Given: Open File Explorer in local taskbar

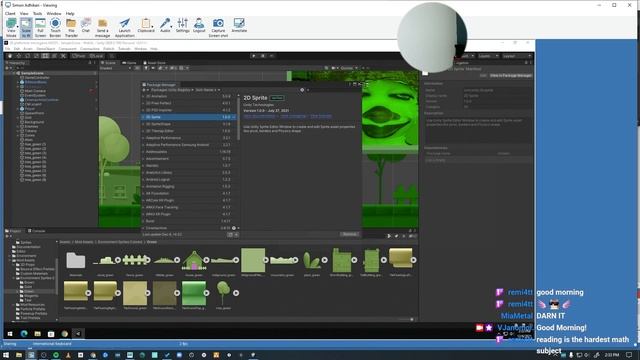Looking at the screenshot, I should (19, 355).
